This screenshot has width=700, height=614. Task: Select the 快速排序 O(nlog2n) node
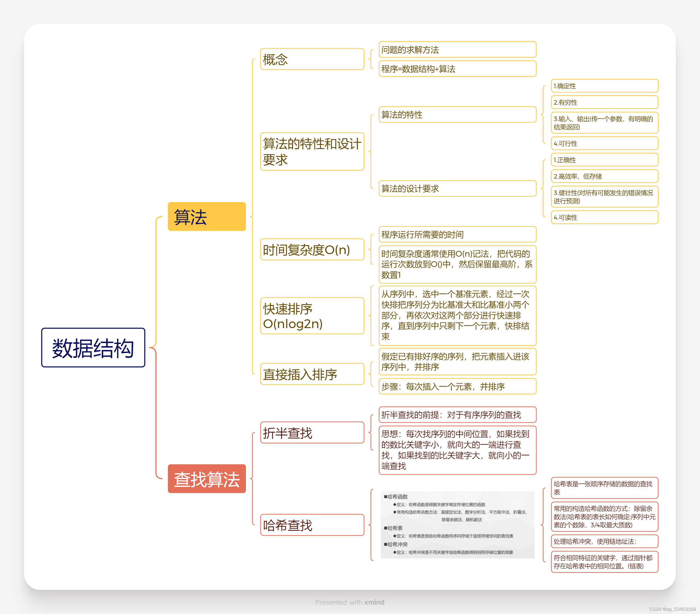tap(312, 316)
